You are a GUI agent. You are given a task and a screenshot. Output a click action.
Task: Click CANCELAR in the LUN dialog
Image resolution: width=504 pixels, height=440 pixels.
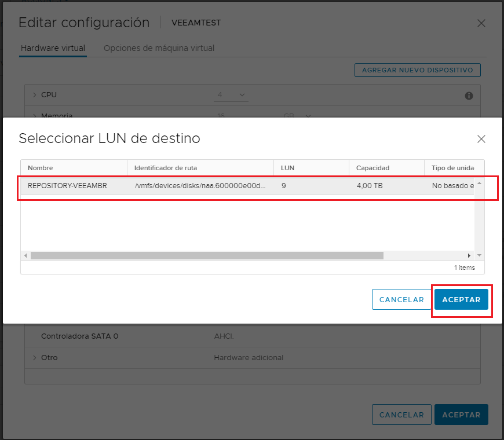pyautogui.click(x=401, y=299)
